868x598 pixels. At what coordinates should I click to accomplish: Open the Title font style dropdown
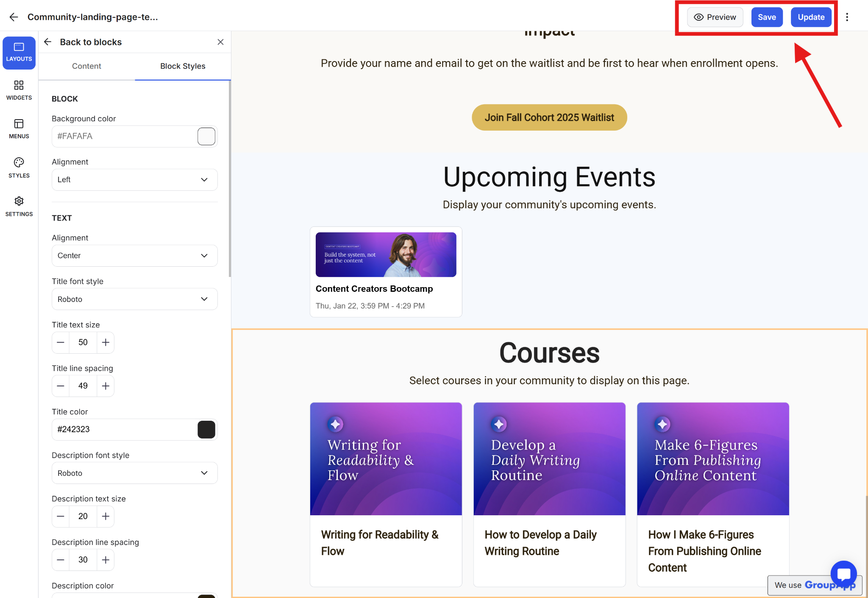click(x=134, y=299)
